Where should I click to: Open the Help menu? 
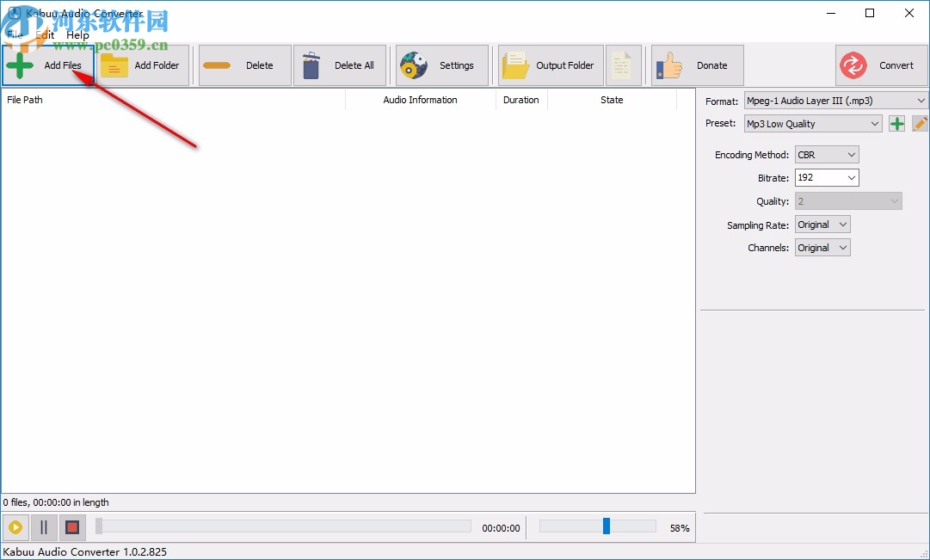(77, 35)
